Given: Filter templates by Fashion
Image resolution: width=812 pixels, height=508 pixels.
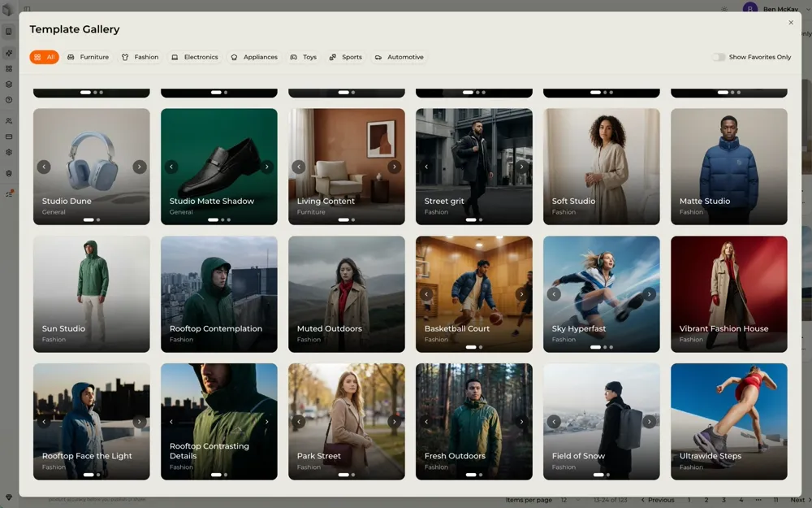Looking at the screenshot, I should [140, 57].
